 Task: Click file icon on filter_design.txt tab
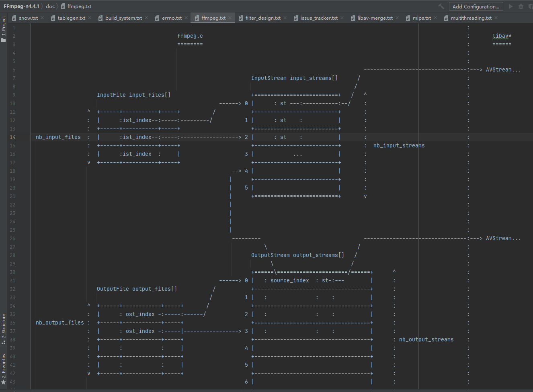point(241,18)
